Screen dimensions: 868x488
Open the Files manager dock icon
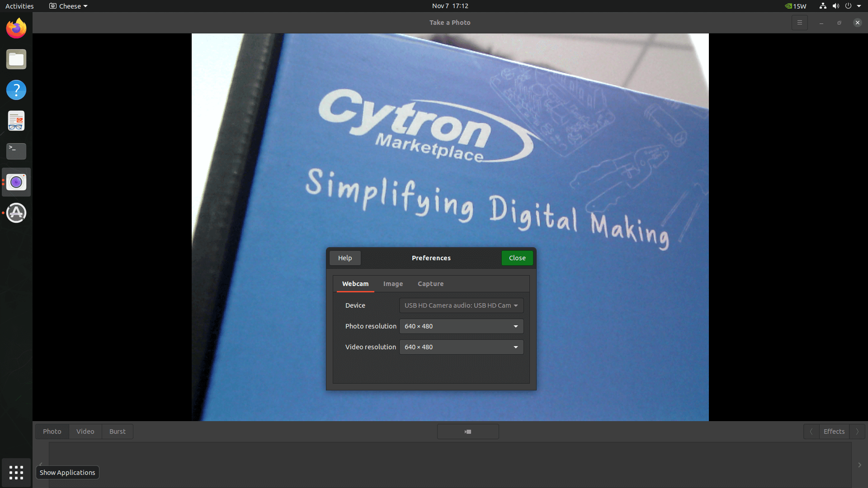[x=16, y=60]
